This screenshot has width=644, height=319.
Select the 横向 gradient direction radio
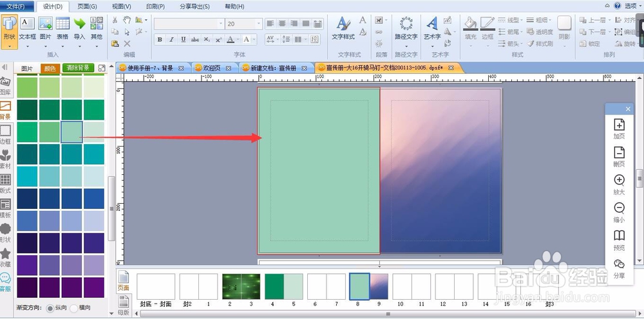click(x=74, y=308)
